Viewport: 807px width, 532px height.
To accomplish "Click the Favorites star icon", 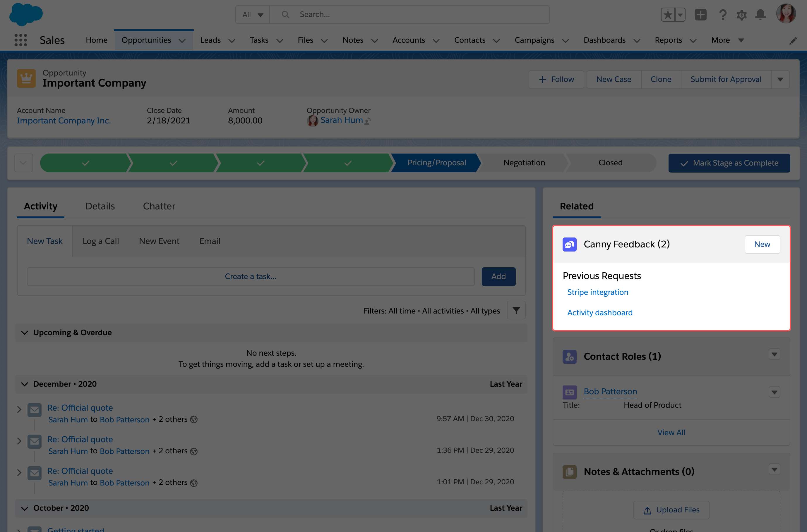I will coord(668,15).
